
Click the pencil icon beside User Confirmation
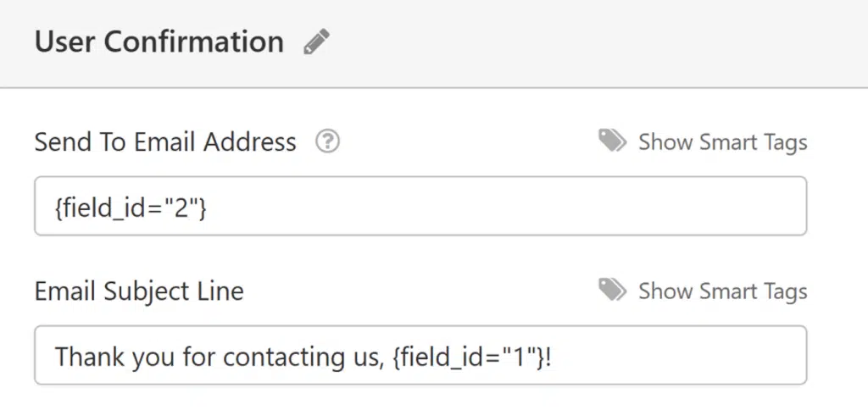point(317,42)
